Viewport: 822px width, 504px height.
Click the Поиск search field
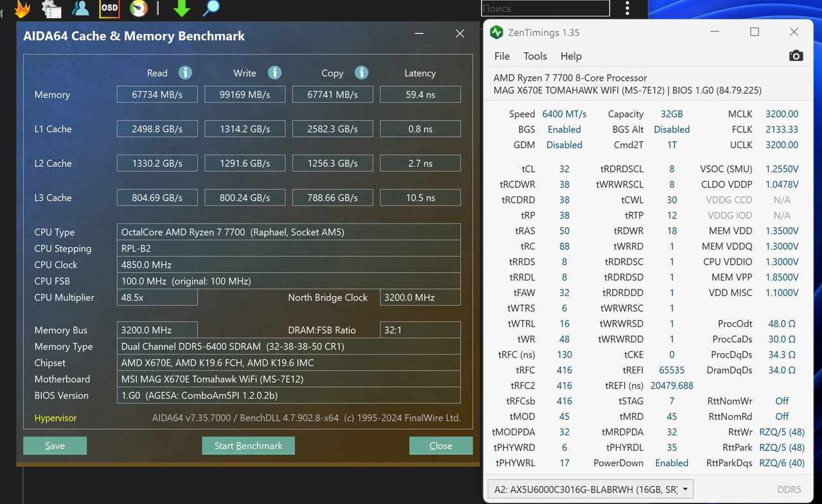545,8
